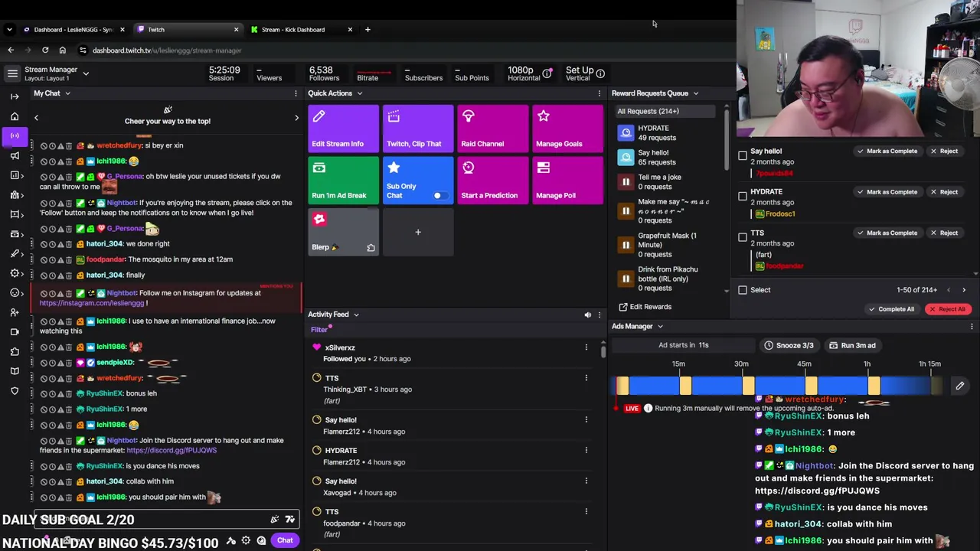Toggle pause on the Make me say reward
The height and width of the screenshot is (551, 980).
click(x=626, y=211)
